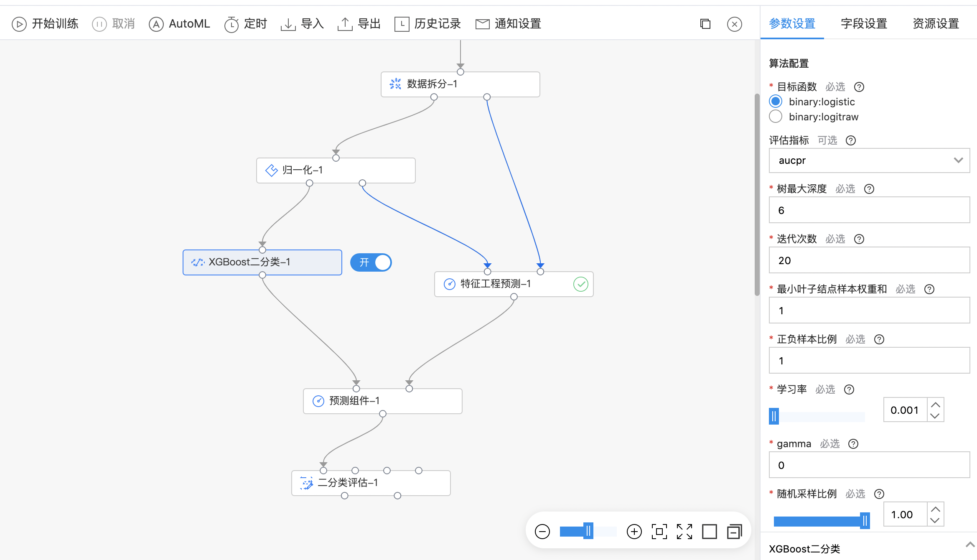Click the copy window icon in toolbar
977x560 pixels.
point(705,24)
